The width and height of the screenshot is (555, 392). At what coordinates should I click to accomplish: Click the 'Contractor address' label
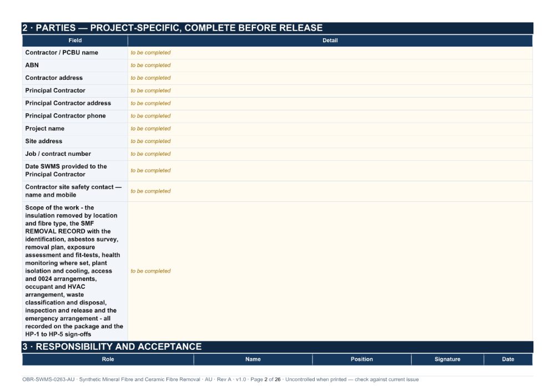point(54,78)
